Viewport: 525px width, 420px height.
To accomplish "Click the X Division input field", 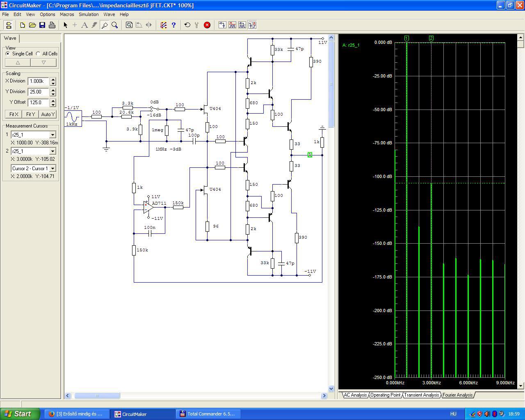I will pos(38,81).
